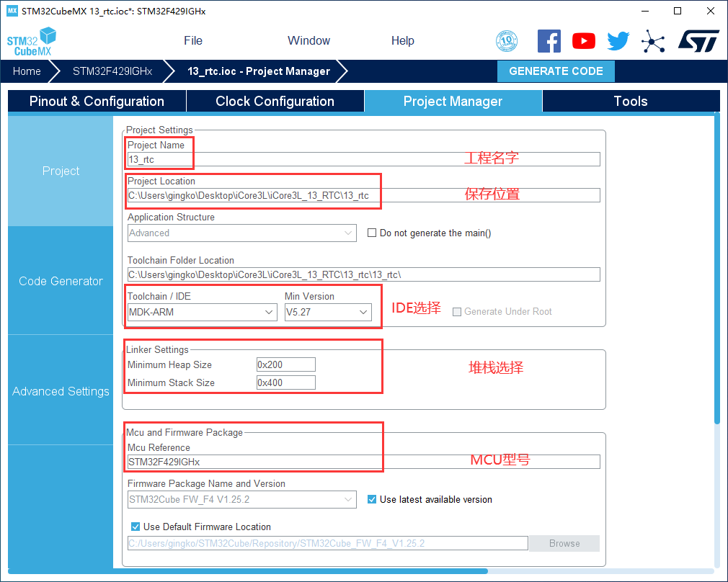Open the YouTube icon link
The height and width of the screenshot is (582, 728).
click(x=584, y=41)
